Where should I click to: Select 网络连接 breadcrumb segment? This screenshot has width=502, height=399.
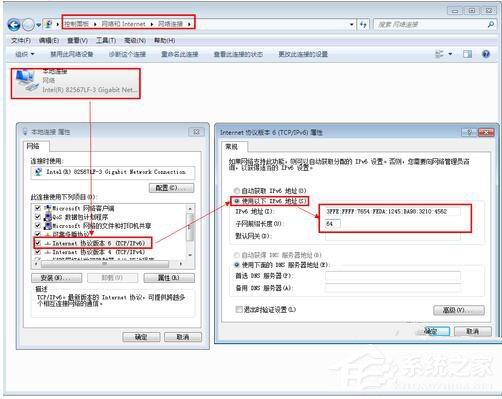point(170,24)
